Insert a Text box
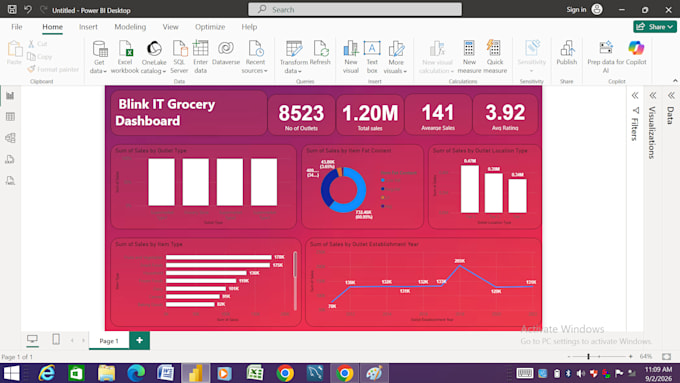This screenshot has width=680, height=383. pos(372,57)
